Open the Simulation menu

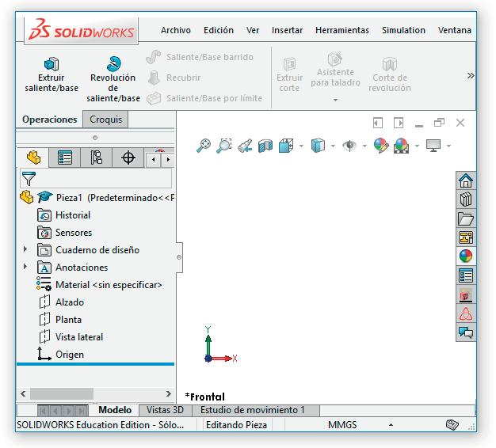pyautogui.click(x=403, y=30)
